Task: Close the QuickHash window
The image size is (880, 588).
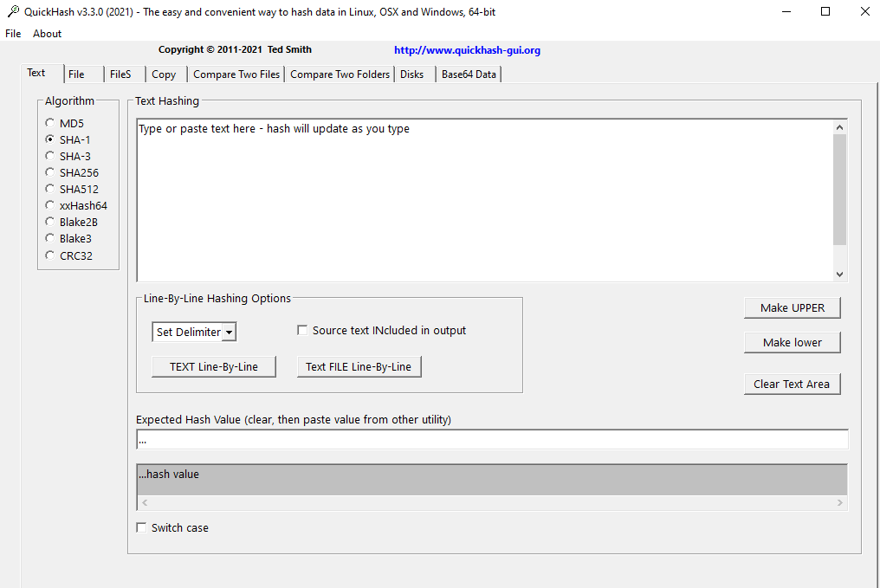Action: pos(865,11)
